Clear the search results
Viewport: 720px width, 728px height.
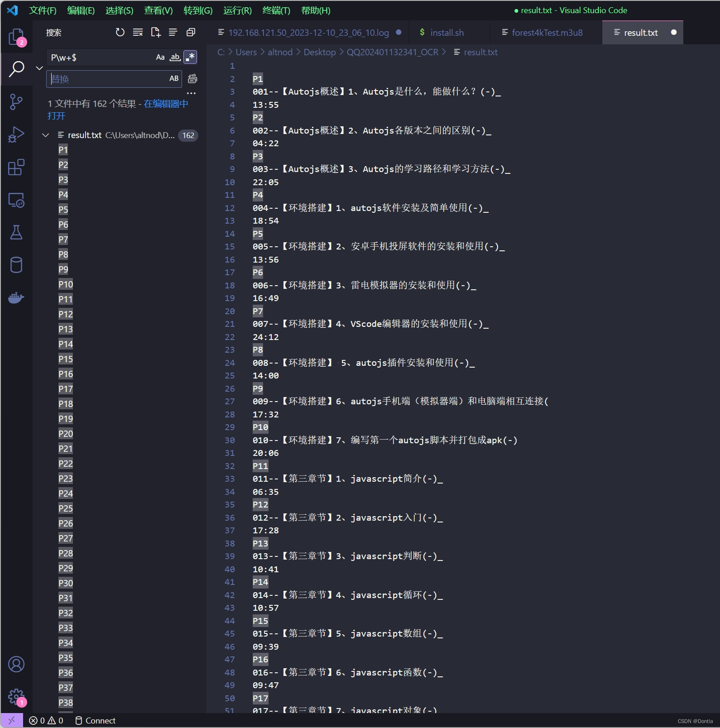[x=138, y=32]
